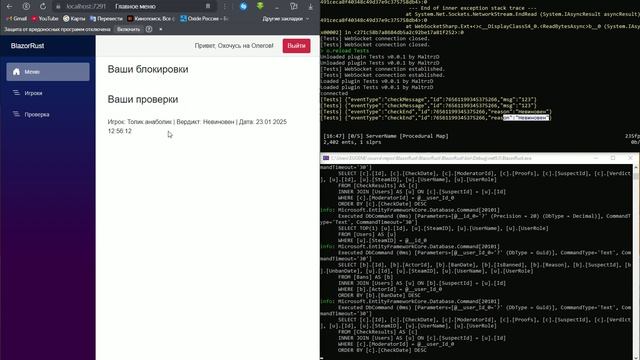Open the BlazorRust brand link
This screenshot has height=360, width=640.
coord(27,46)
